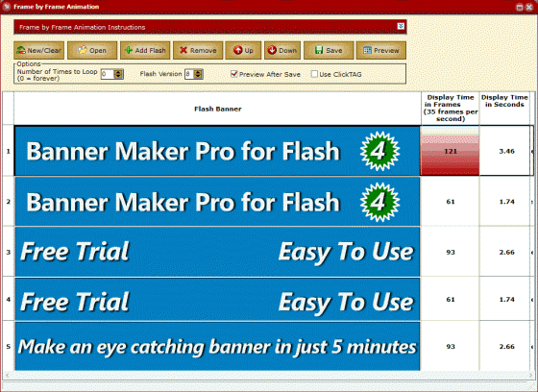Move selected frame Down

pyautogui.click(x=282, y=51)
